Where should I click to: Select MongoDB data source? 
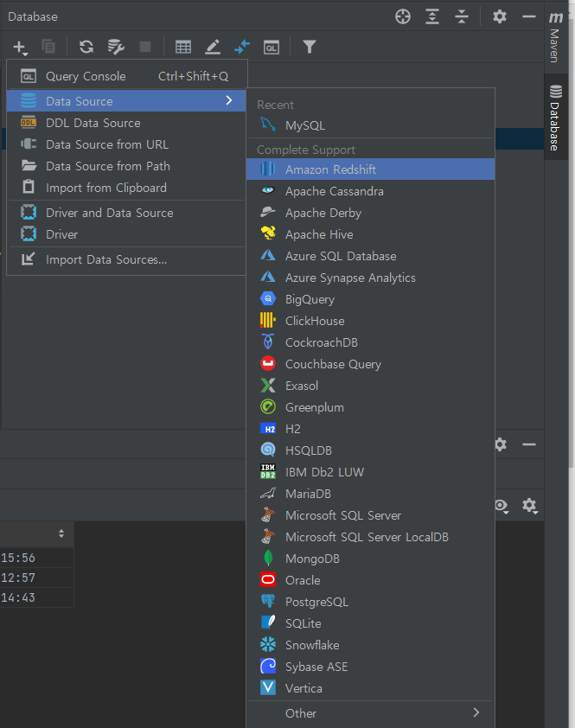(370, 558)
